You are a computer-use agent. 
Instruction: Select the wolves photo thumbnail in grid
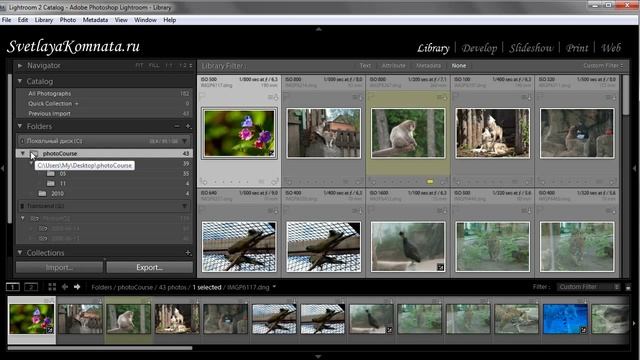click(x=493, y=133)
